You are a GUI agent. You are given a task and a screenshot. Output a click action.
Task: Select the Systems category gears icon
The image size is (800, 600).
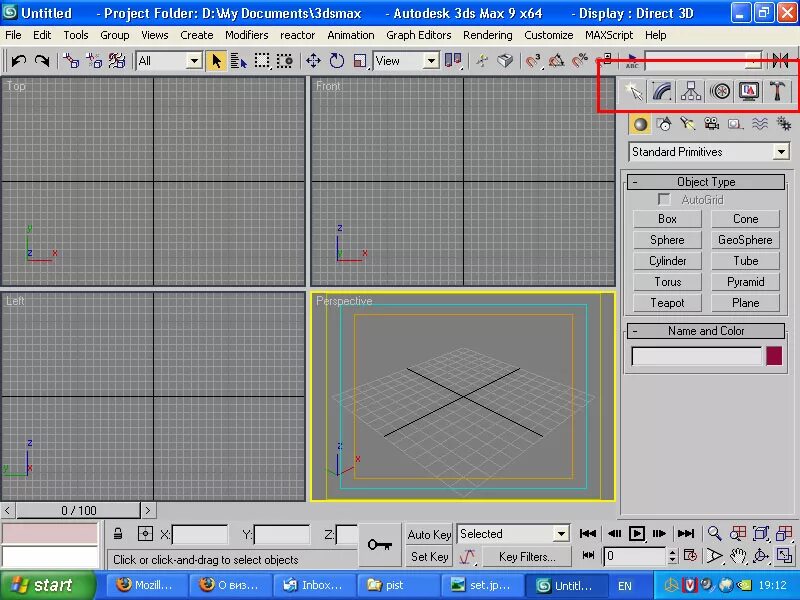(x=783, y=124)
